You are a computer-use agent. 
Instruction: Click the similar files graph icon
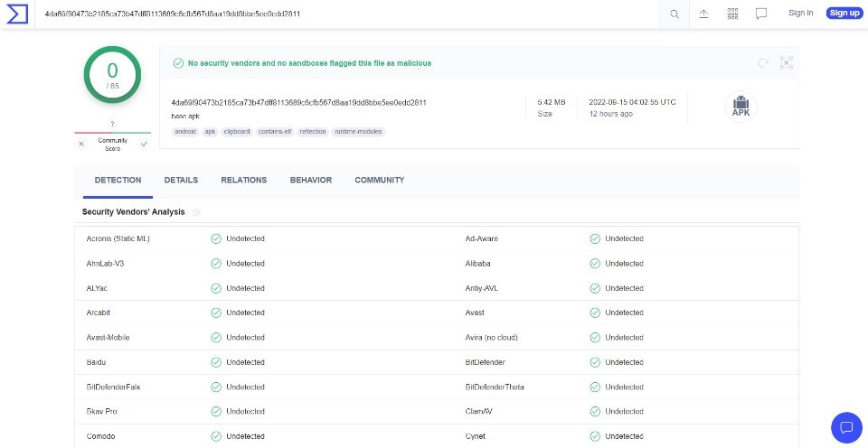[787, 62]
